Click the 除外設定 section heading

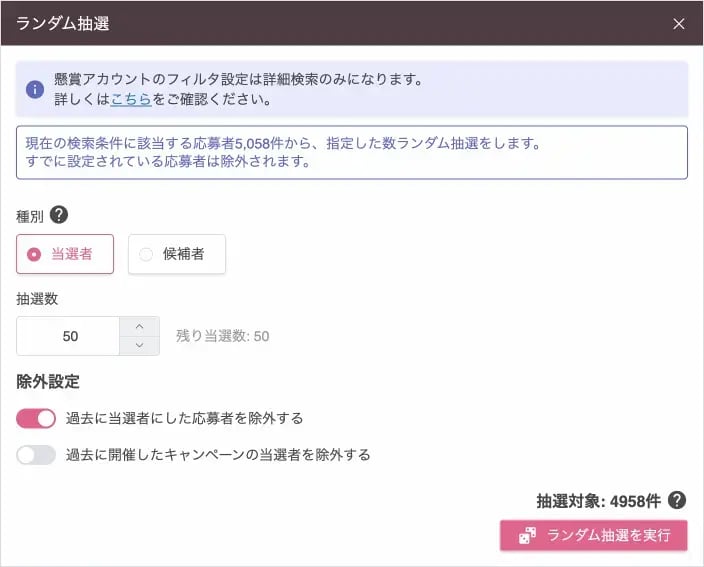[x=48, y=381]
